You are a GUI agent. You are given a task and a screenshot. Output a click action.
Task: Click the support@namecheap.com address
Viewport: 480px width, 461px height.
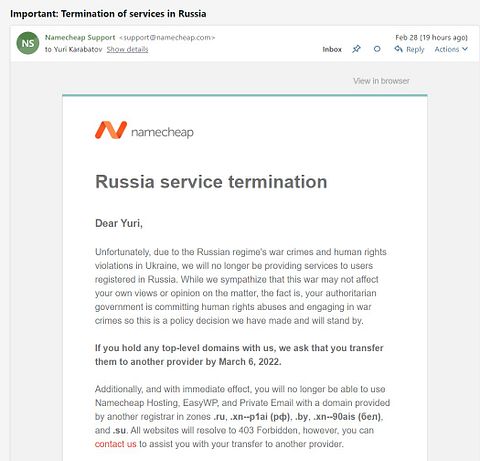(x=167, y=37)
